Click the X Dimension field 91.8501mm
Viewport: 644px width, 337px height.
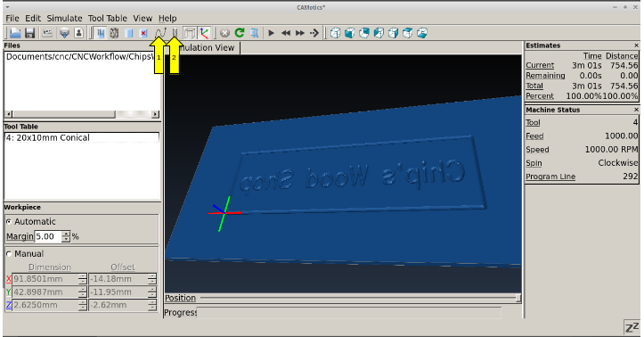click(x=45, y=279)
